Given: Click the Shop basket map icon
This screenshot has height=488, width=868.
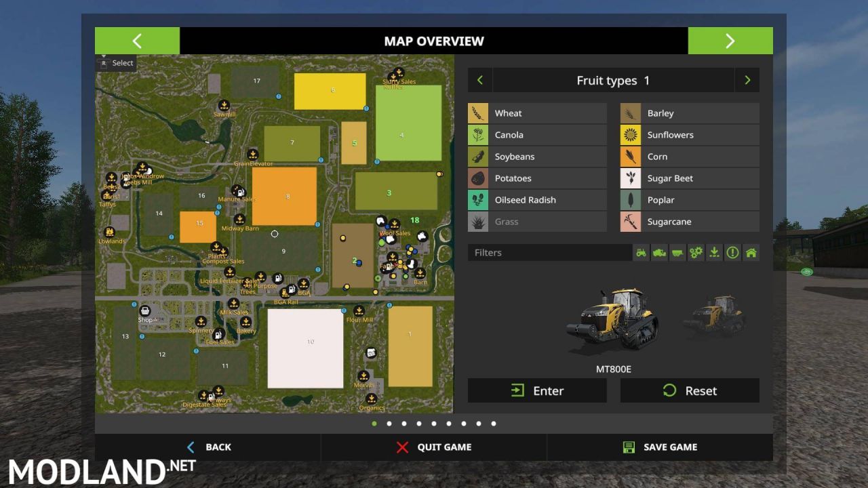Looking at the screenshot, I should coord(144,311).
